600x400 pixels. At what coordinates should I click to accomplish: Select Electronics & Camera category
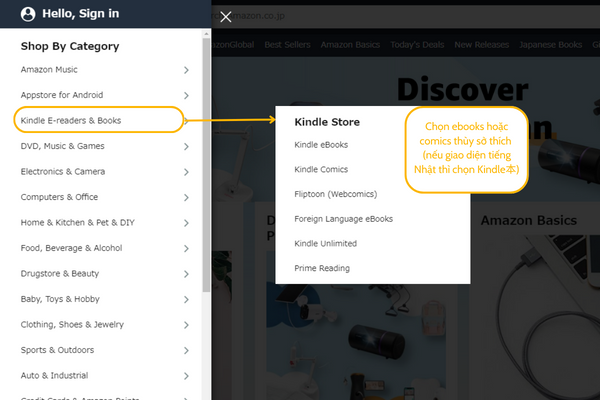(63, 171)
